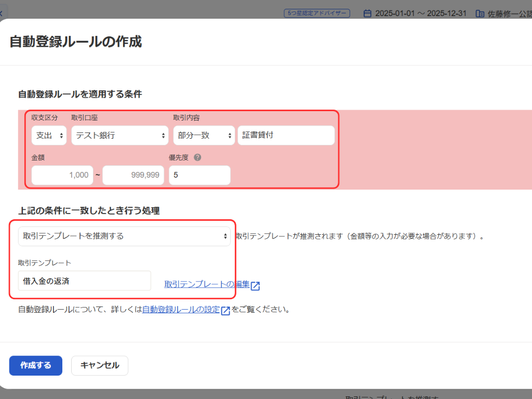Click the 5つ星認定アドバイザー badge

pos(317,14)
